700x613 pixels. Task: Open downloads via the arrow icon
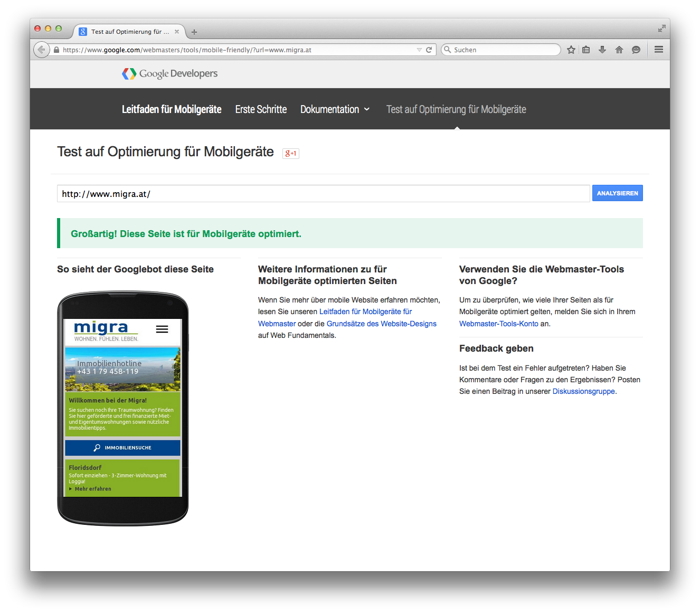tap(602, 49)
